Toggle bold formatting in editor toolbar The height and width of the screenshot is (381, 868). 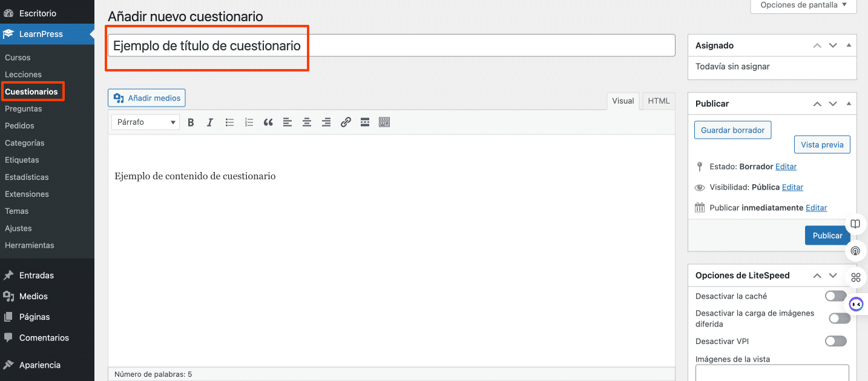(x=191, y=122)
